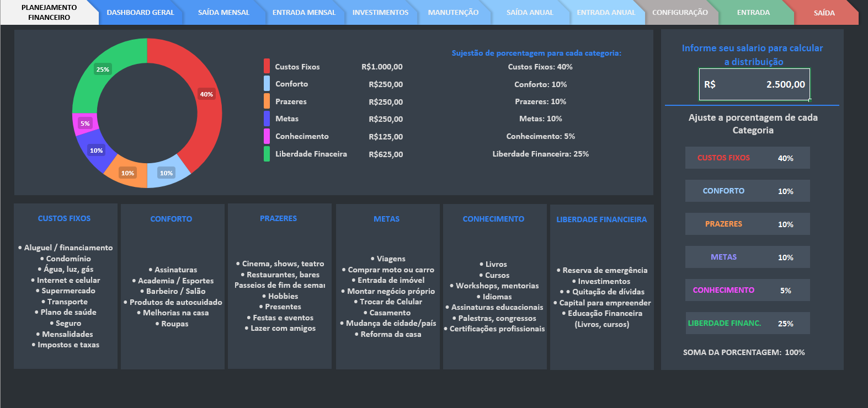Click the R$1.000,00 Custos Fixos value
Screen dimensions: 868x408
[x=382, y=67]
